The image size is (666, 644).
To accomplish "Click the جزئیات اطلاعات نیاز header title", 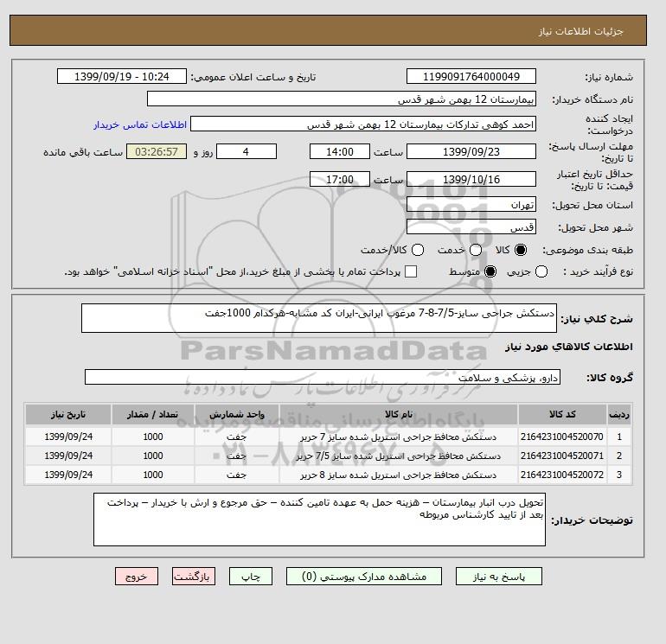I will tap(580, 31).
